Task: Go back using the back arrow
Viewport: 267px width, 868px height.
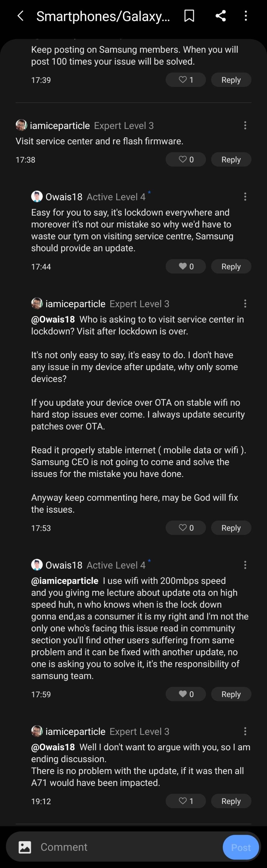Action: click(x=21, y=16)
